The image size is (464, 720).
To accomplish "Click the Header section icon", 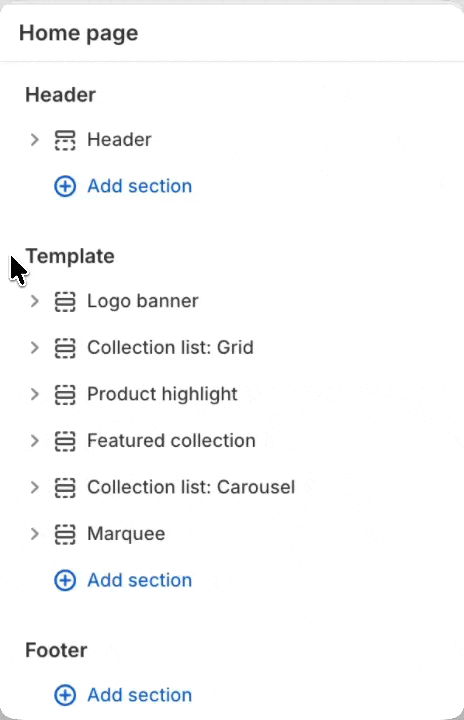I will coord(65,140).
